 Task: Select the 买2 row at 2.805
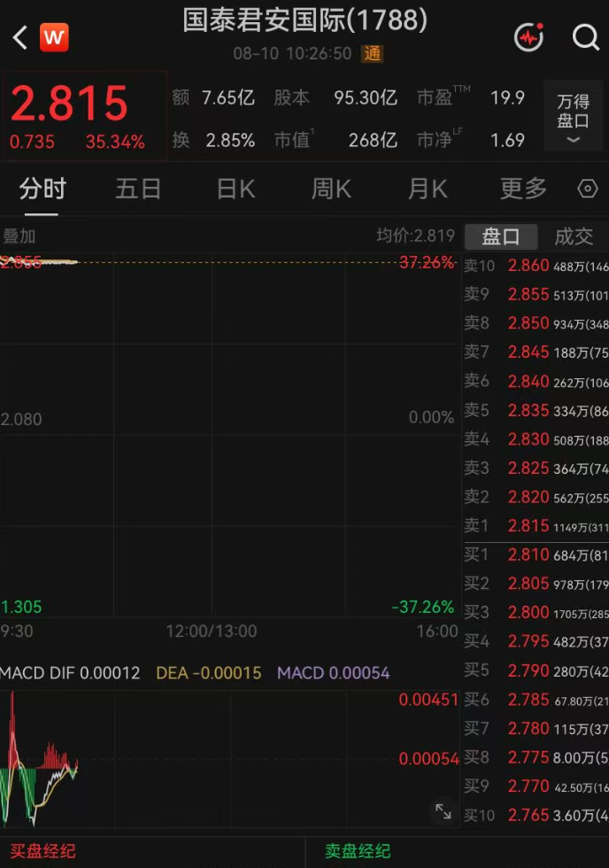[536, 584]
